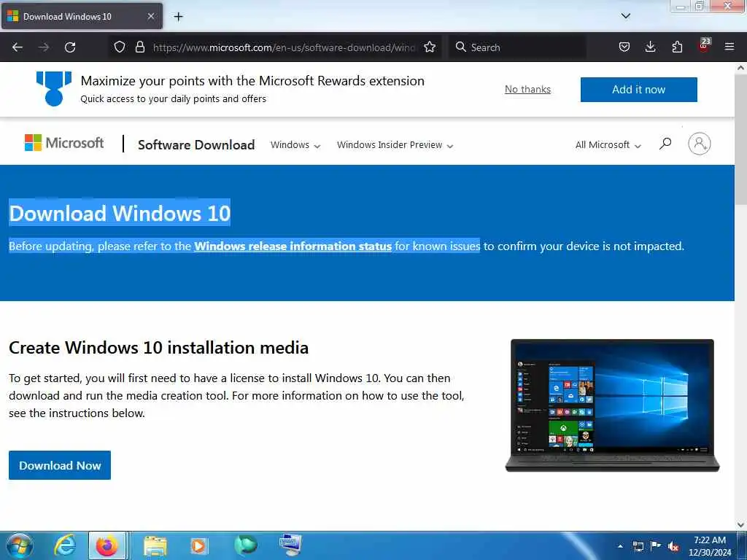This screenshot has width=747, height=560.
Task: Show hidden system tray icons
Action: pos(620,546)
